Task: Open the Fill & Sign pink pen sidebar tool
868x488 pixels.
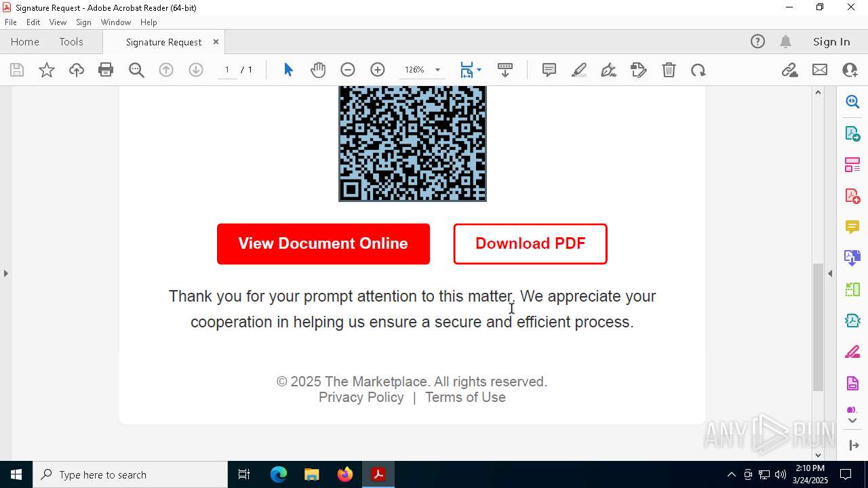Action: click(852, 352)
